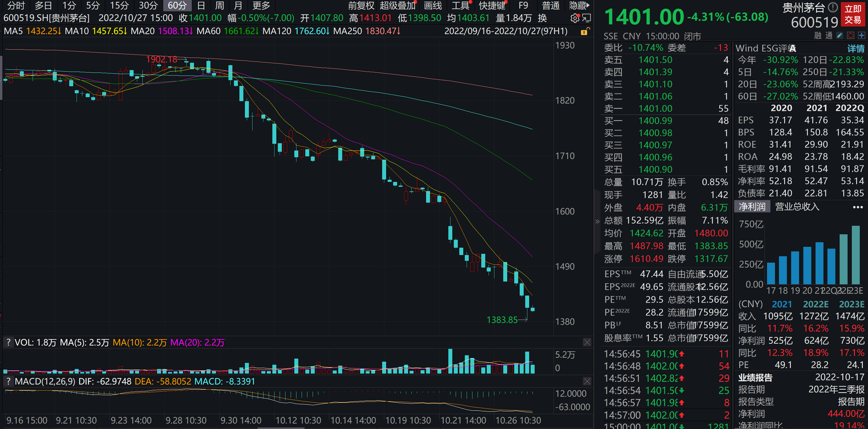The image size is (868, 429).
Task: Click the 1383.85 low price annotation
Action: point(502,320)
